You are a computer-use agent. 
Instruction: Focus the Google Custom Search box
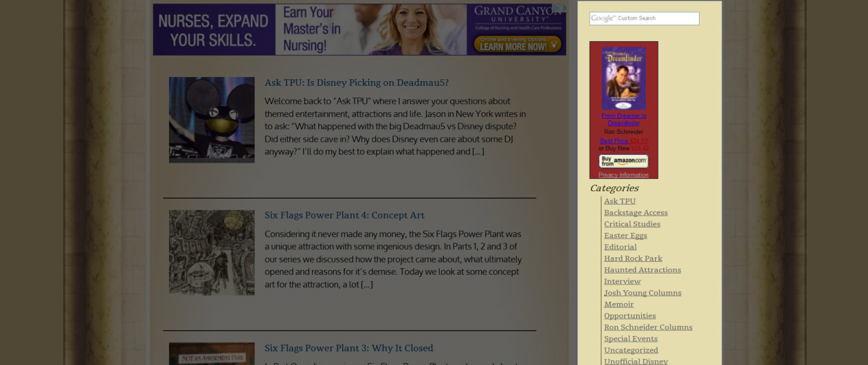point(644,19)
